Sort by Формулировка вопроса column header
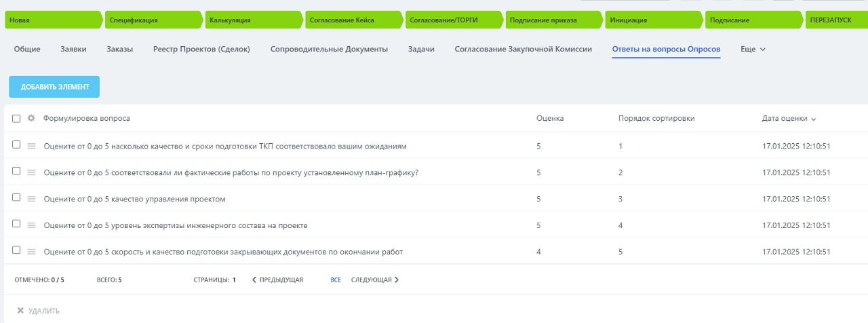Viewport: 868px width, 323px height. (87, 118)
